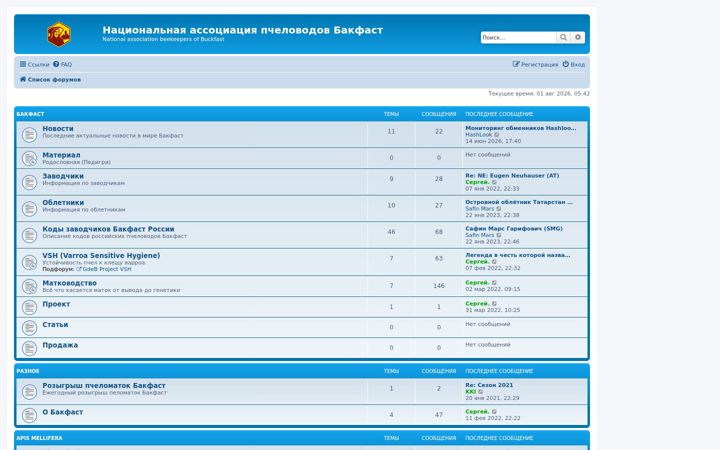Click forum icon next to Статьи
Viewport: 720px width, 450px height.
29,328
